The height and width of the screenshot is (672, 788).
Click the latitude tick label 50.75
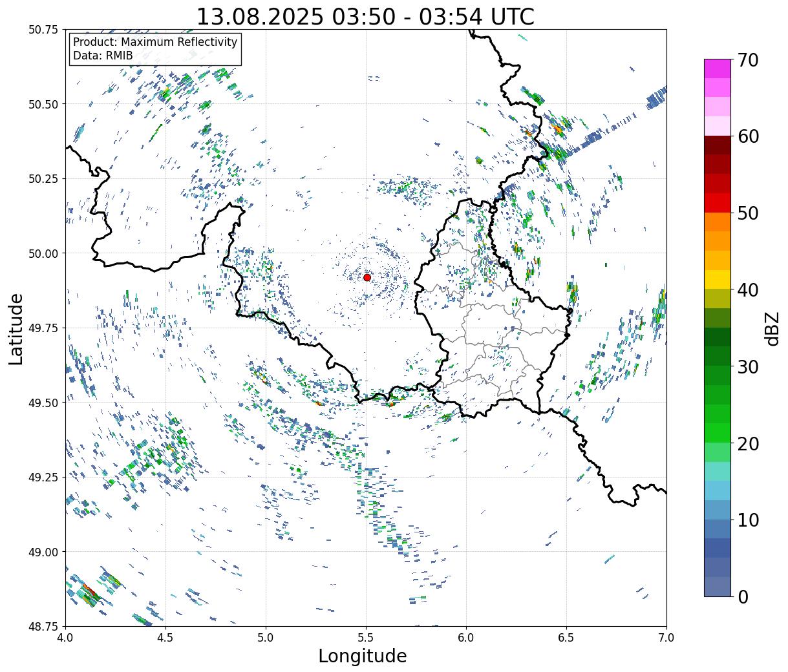44,30
